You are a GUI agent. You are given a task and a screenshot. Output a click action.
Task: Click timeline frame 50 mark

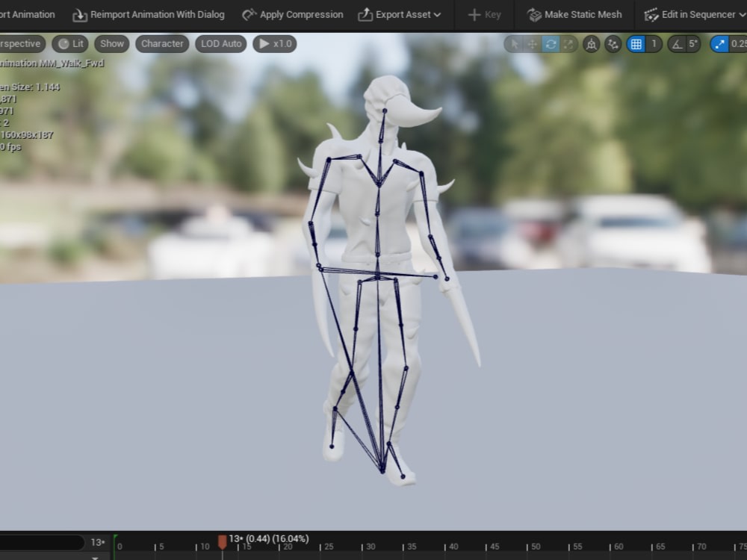[536, 547]
